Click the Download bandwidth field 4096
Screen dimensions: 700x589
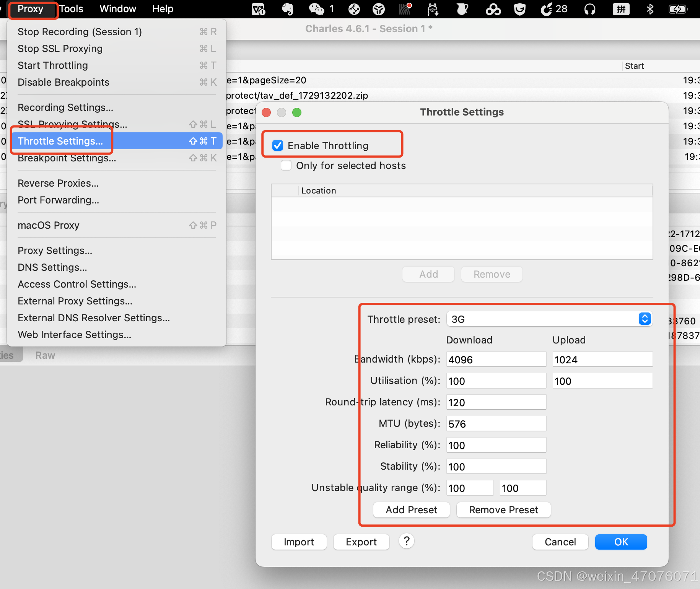(497, 360)
